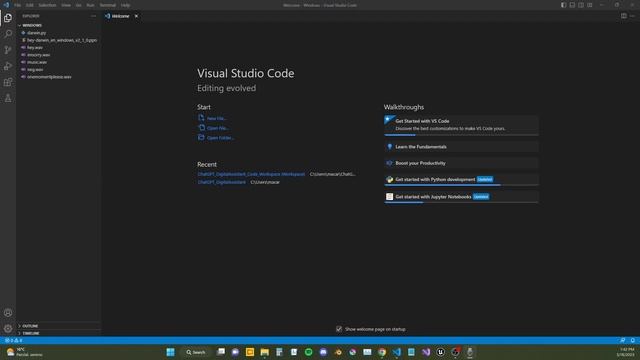Open the Windows Start menu
This screenshot has height=360, width=640.
point(171,352)
